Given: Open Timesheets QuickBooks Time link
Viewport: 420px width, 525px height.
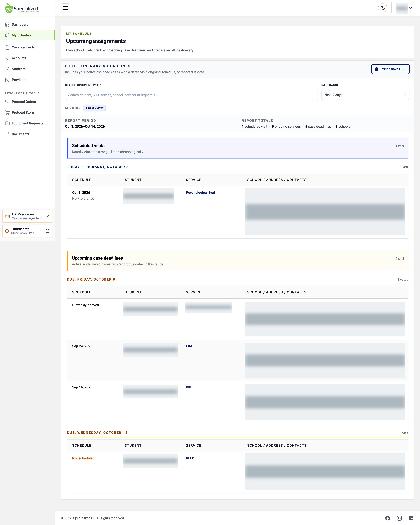Looking at the screenshot, I should (x=27, y=231).
